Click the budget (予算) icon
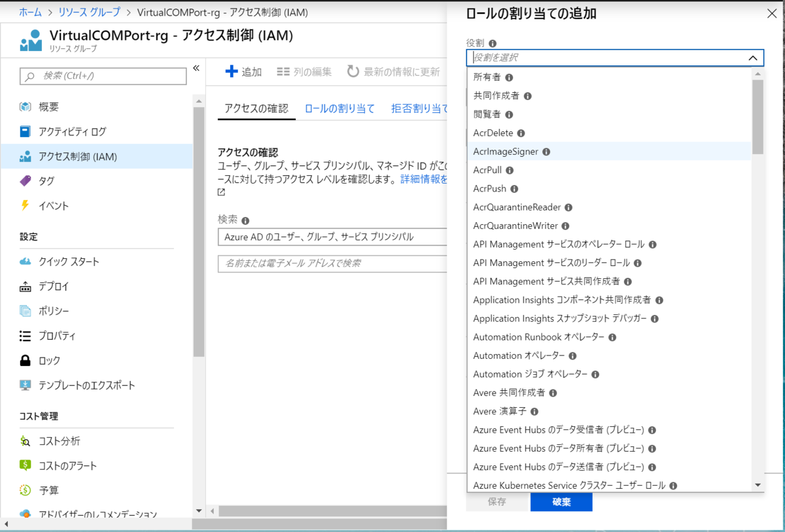This screenshot has width=785, height=532. (26, 490)
